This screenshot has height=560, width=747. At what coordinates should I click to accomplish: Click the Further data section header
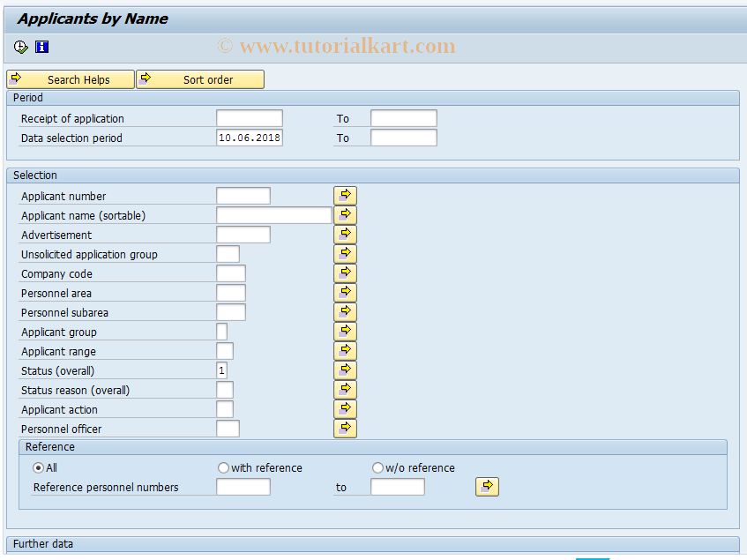(373, 544)
